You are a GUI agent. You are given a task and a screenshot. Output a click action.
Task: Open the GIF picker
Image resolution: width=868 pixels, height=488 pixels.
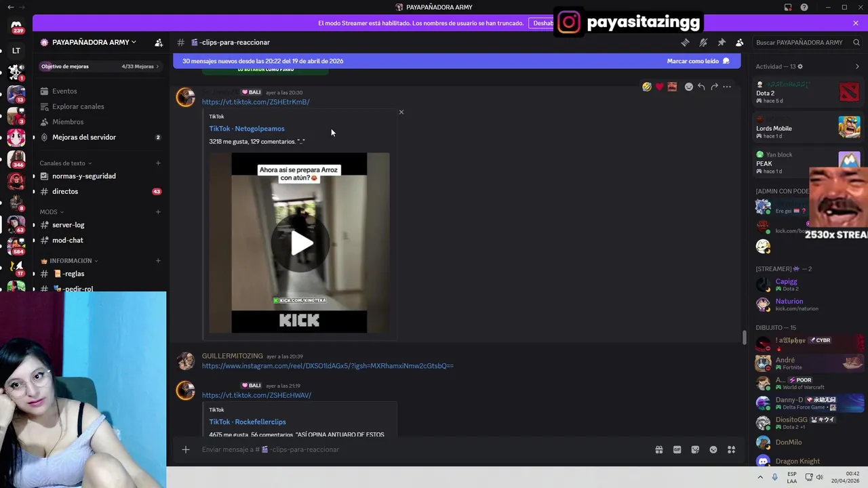point(677,449)
